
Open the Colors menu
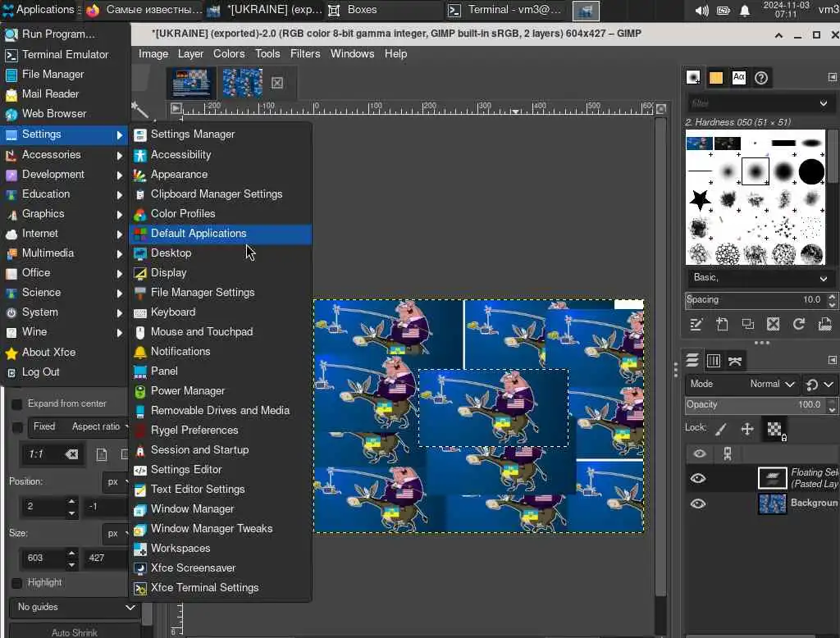229,53
